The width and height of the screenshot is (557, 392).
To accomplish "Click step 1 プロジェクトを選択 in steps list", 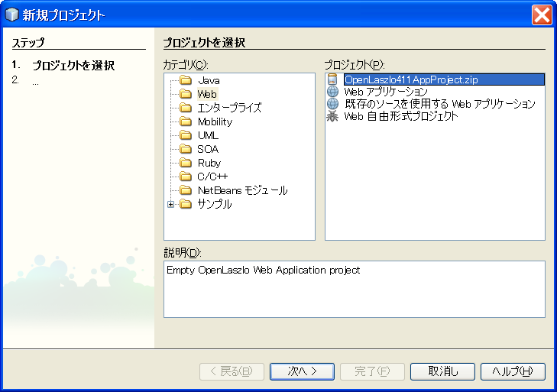I will pos(73,66).
